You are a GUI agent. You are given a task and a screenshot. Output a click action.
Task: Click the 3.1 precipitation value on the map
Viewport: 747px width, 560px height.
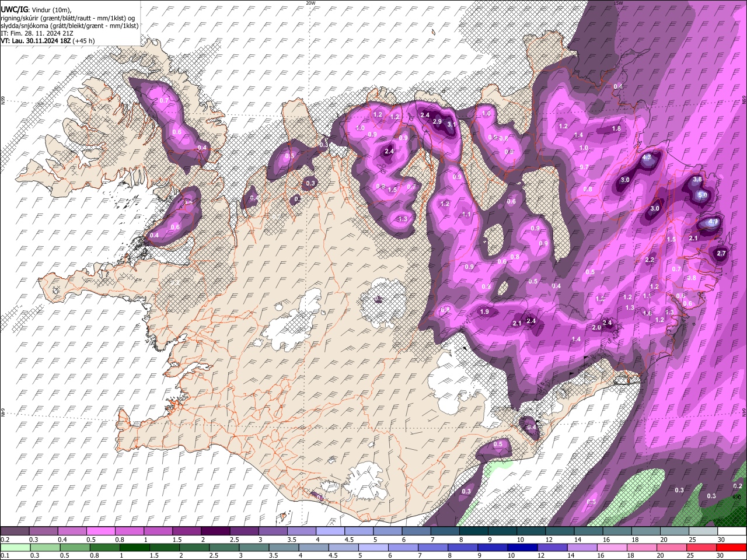[451, 124]
